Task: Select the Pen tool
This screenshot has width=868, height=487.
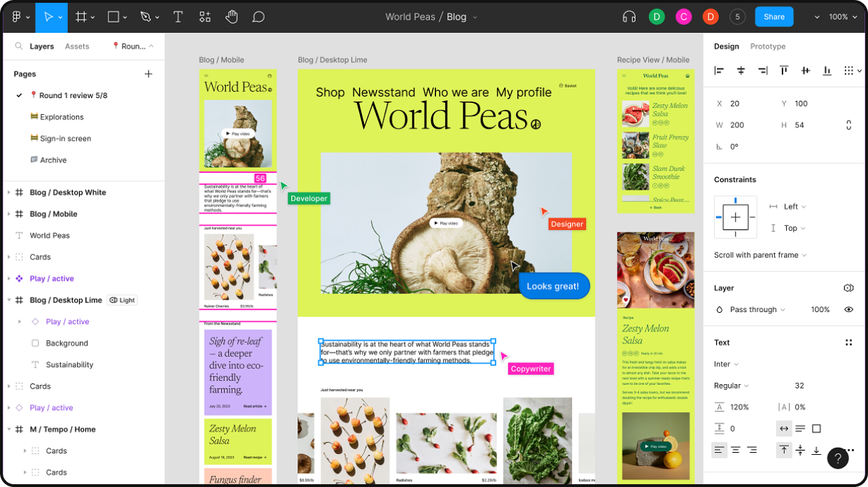Action: 146,17
